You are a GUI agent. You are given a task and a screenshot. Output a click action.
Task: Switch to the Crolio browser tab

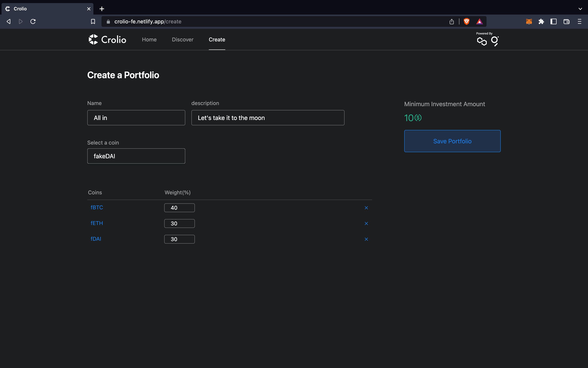coord(47,9)
